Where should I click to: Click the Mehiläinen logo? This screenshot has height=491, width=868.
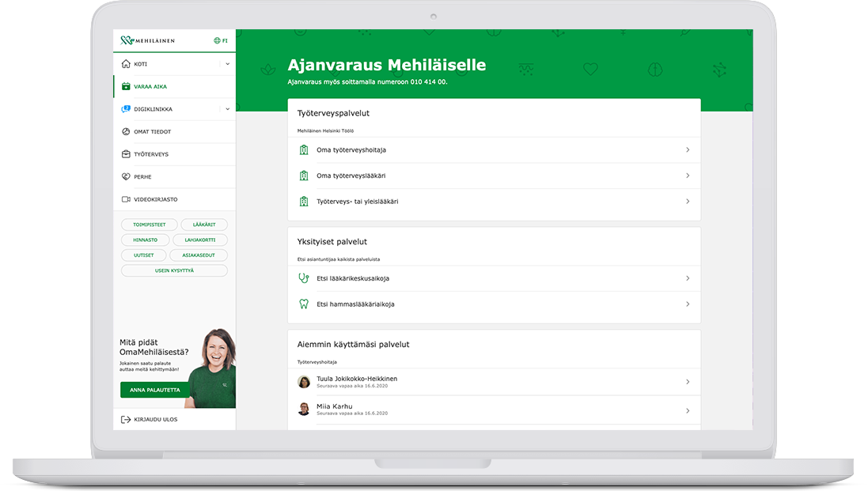point(148,40)
